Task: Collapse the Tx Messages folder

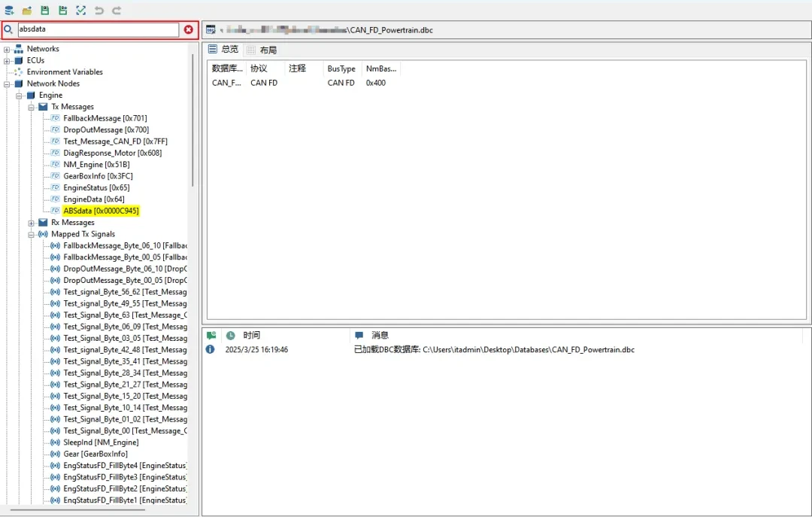Action: pyautogui.click(x=32, y=107)
